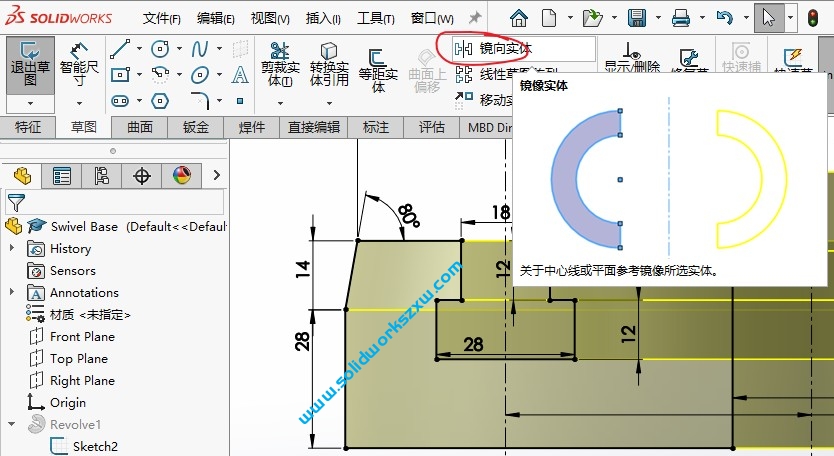Screen dimensions: 834x456
Task: Select Front Plane in the feature tree
Action: 82,337
